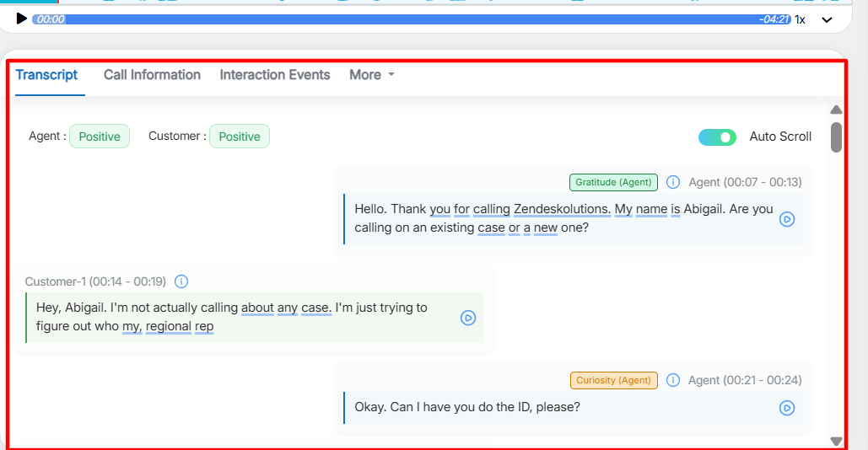This screenshot has height=450, width=868.
Task: Play Customer-1 message audio clip
Action: [468, 318]
